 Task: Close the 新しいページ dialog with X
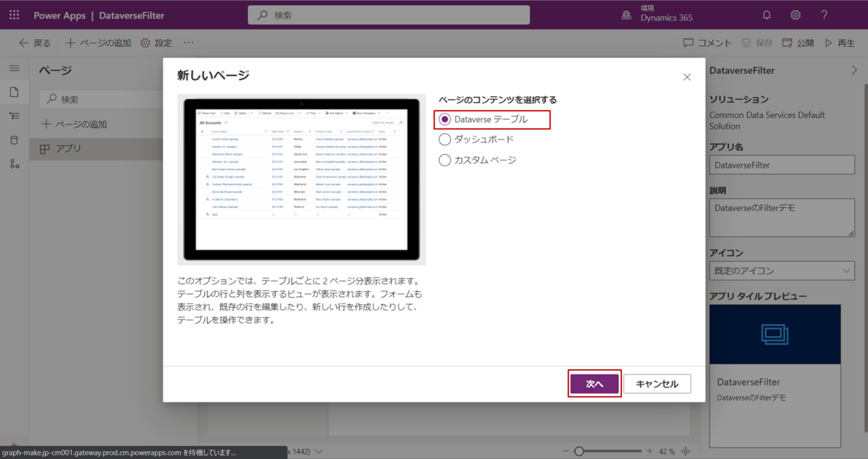687,77
